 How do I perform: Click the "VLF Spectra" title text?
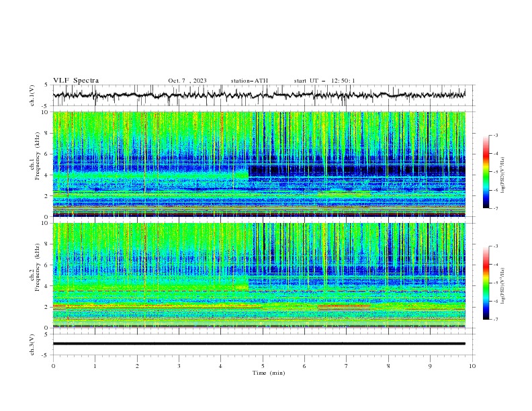tap(76, 81)
